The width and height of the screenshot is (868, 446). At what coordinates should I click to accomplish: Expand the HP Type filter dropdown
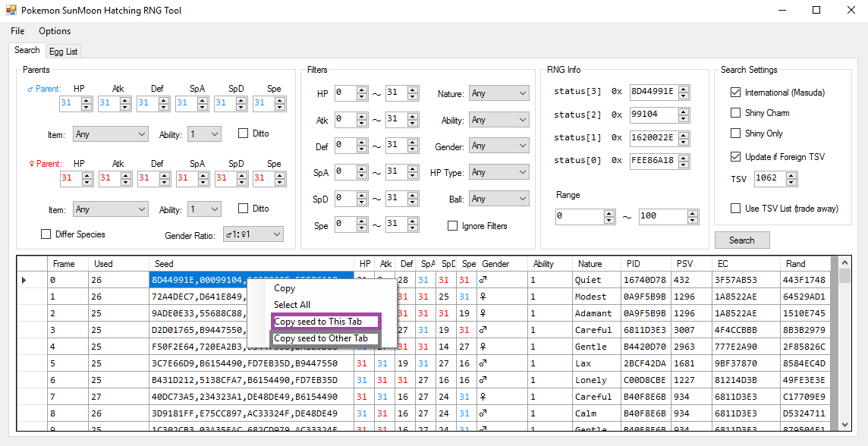(x=498, y=172)
